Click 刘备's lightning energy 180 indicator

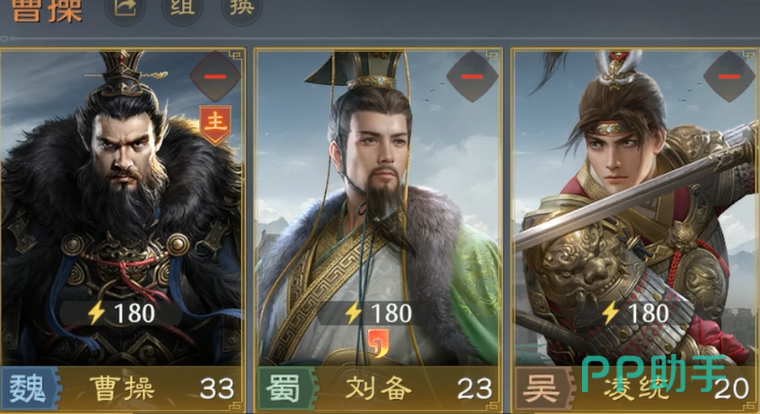(x=378, y=313)
